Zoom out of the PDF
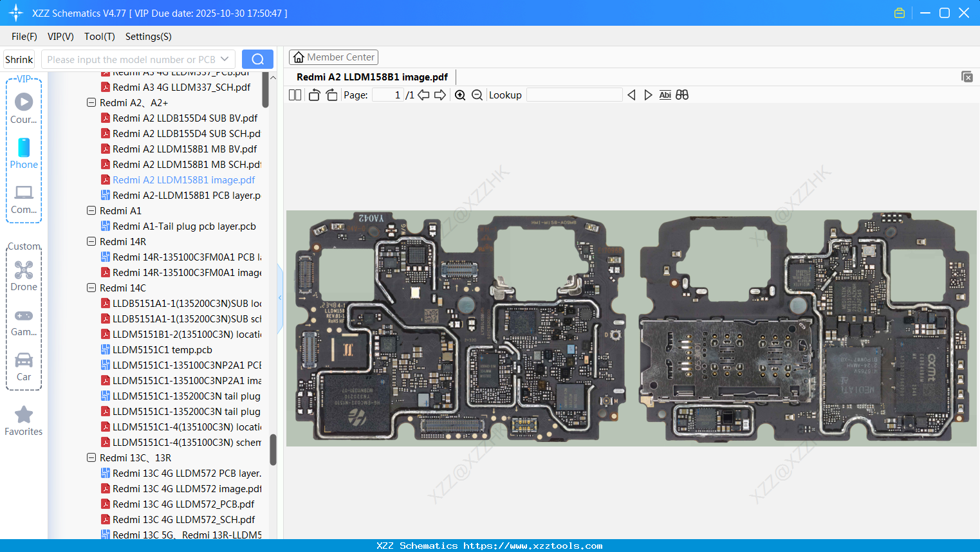 pyautogui.click(x=477, y=95)
